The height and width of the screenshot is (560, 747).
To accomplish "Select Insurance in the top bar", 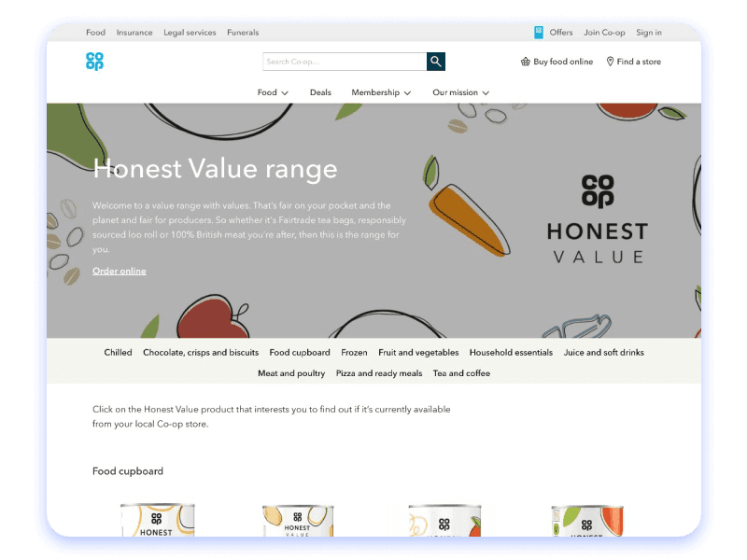I will tap(134, 33).
